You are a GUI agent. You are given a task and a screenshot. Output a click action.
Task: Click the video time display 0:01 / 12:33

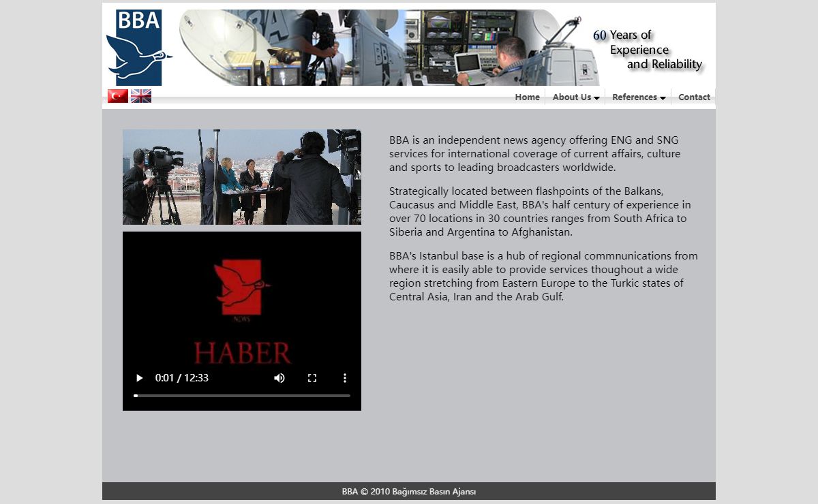coord(182,378)
